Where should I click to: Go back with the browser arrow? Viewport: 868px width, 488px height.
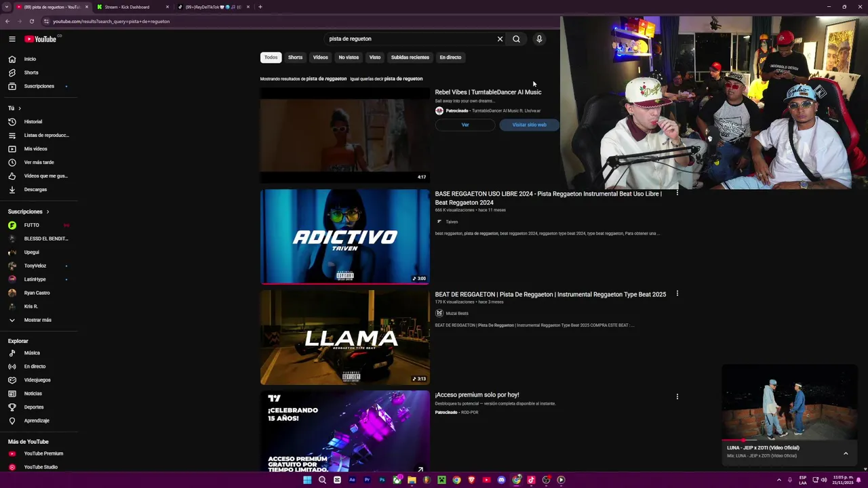tap(7, 21)
